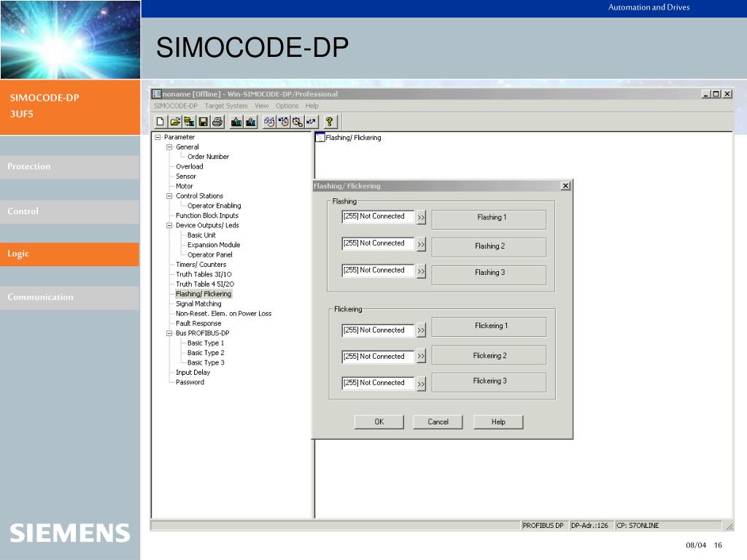The width and height of the screenshot is (747, 560).
Task: Click the Flickering 1 block button
Action: click(489, 327)
